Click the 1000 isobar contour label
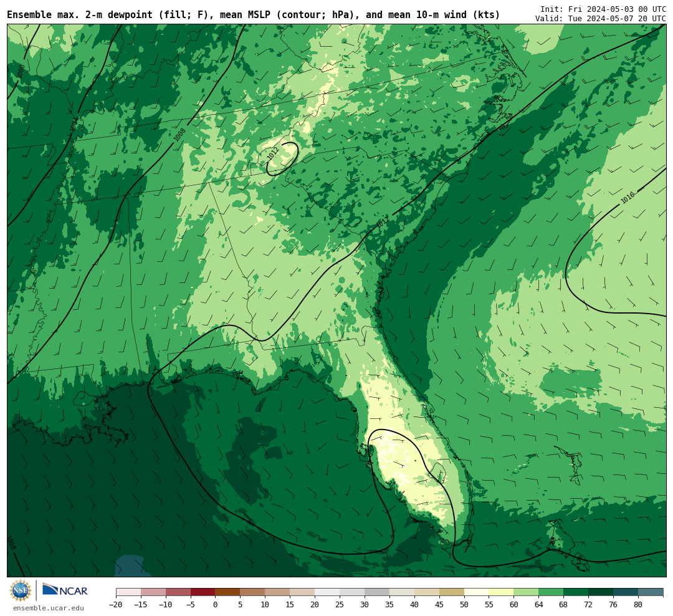Viewport: 673px width, 616px height. [x=21, y=71]
